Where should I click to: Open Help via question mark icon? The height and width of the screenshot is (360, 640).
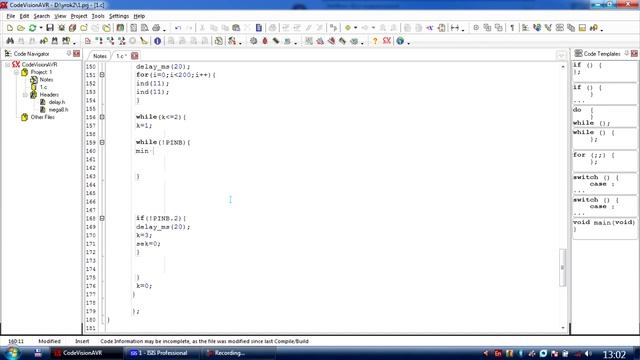coord(375,41)
